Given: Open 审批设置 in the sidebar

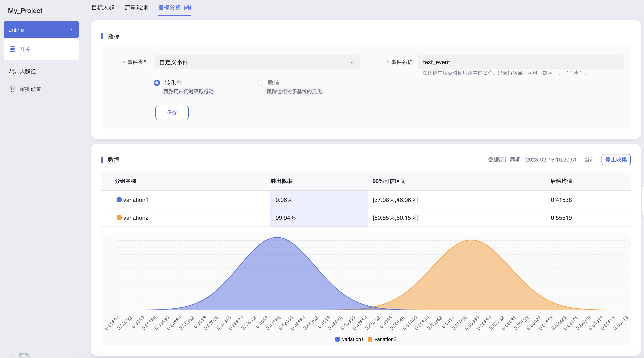Looking at the screenshot, I should [30, 89].
